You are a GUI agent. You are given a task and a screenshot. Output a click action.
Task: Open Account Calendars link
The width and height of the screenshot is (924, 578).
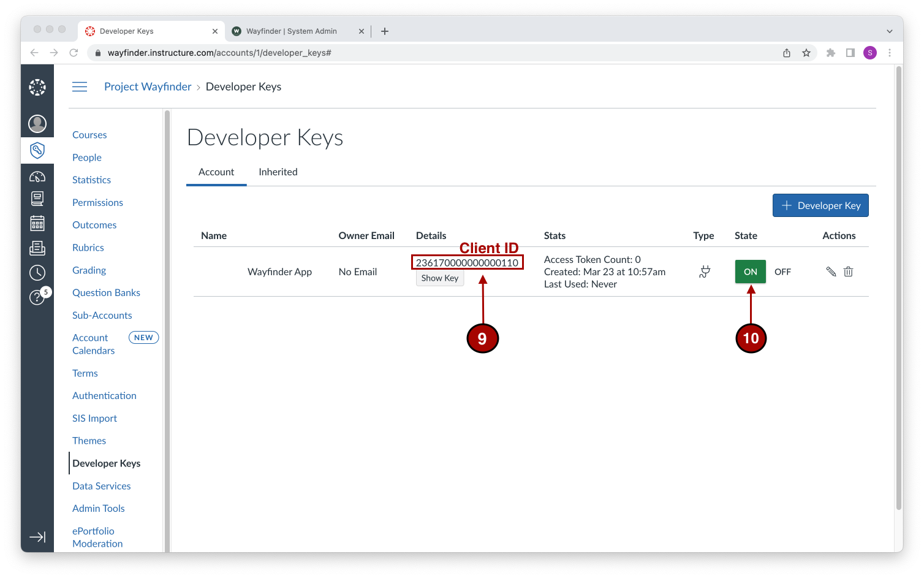[x=94, y=344]
